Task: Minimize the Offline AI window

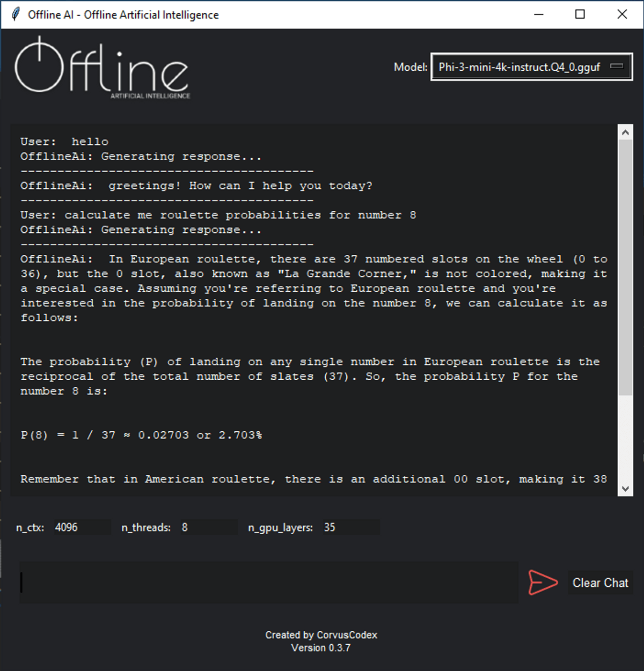Action: coord(539,14)
